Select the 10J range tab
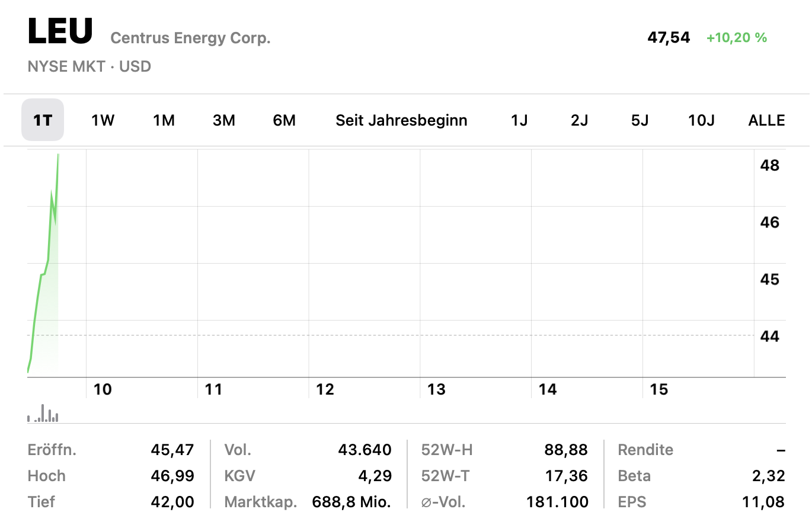The height and width of the screenshot is (525, 812). (701, 120)
